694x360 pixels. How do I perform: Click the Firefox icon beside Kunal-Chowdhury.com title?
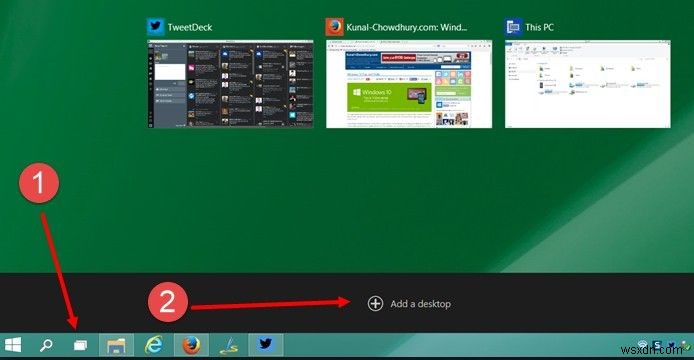(335, 27)
